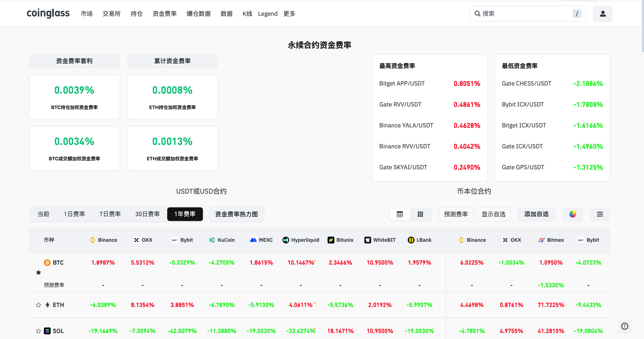Open Bitget APP/USDT highest funding entry

tap(430, 84)
